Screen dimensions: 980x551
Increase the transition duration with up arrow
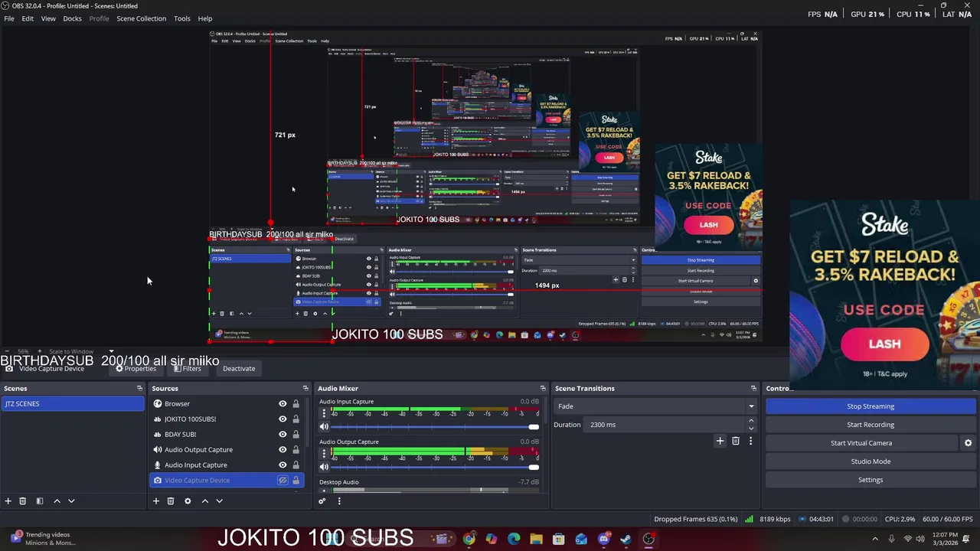click(x=750, y=421)
